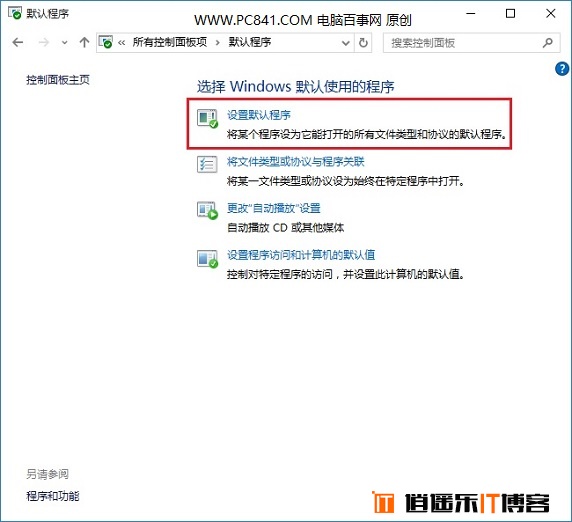Go up one level with up arrow
The height and width of the screenshot is (522, 572).
click(84, 43)
